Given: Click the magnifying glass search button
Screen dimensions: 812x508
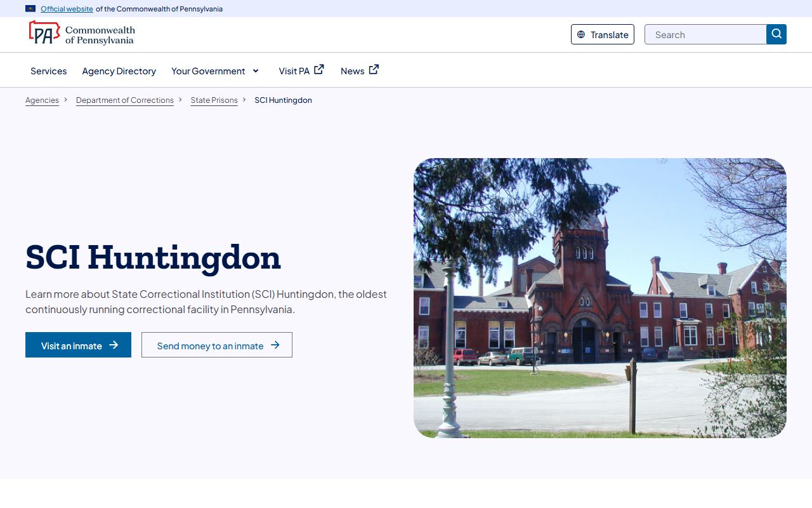Looking at the screenshot, I should pos(776,34).
